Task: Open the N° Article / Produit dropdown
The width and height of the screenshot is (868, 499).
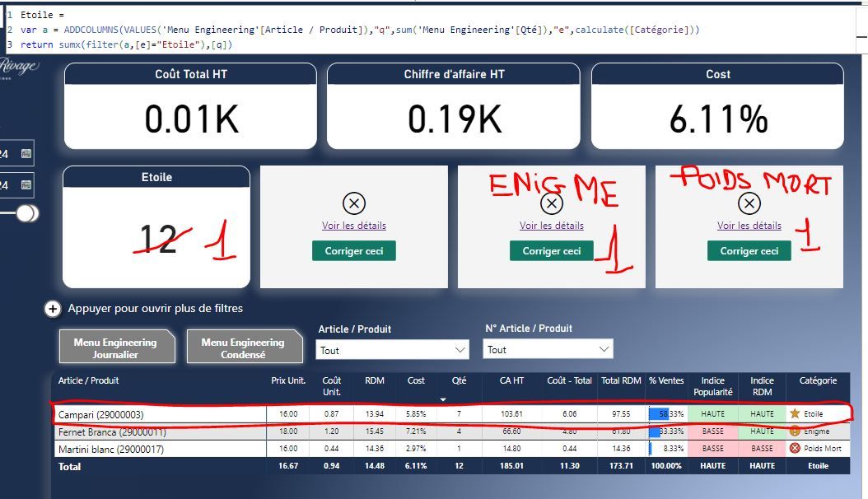Action: click(548, 349)
